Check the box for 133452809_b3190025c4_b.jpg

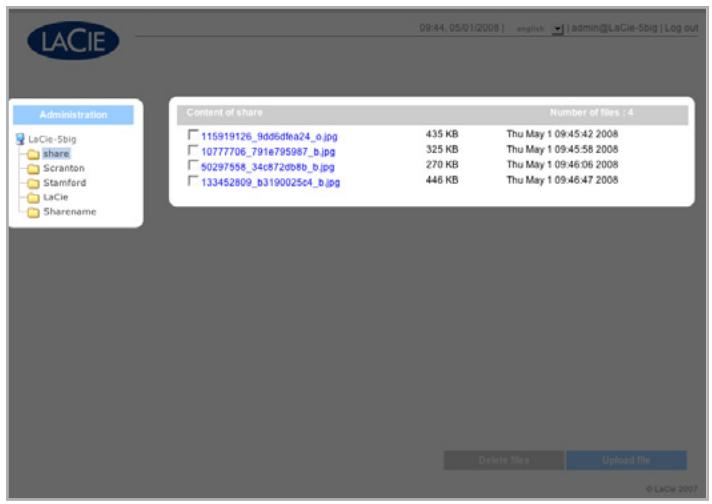pos(193,181)
